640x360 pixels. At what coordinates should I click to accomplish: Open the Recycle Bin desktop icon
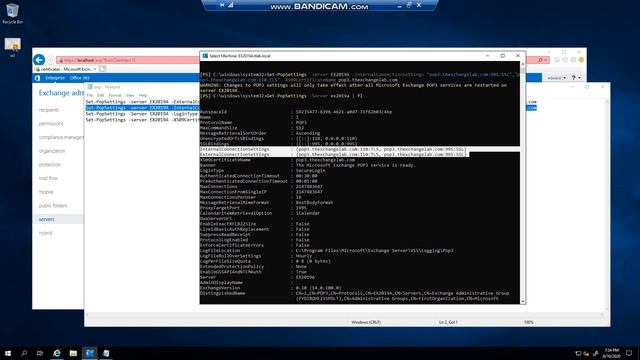[x=12, y=14]
